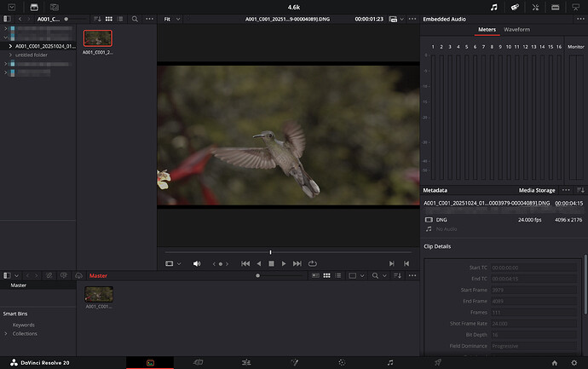Screen dimensions: 588x369
Task: Toggle media storage thumbnail grid view
Action: click(x=109, y=19)
